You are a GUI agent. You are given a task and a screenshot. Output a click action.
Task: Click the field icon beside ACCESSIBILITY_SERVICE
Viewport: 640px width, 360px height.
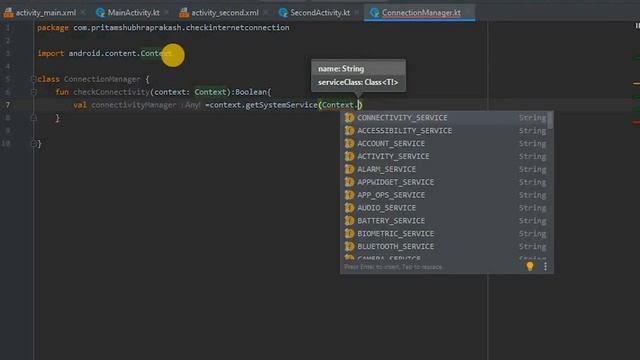(x=349, y=131)
